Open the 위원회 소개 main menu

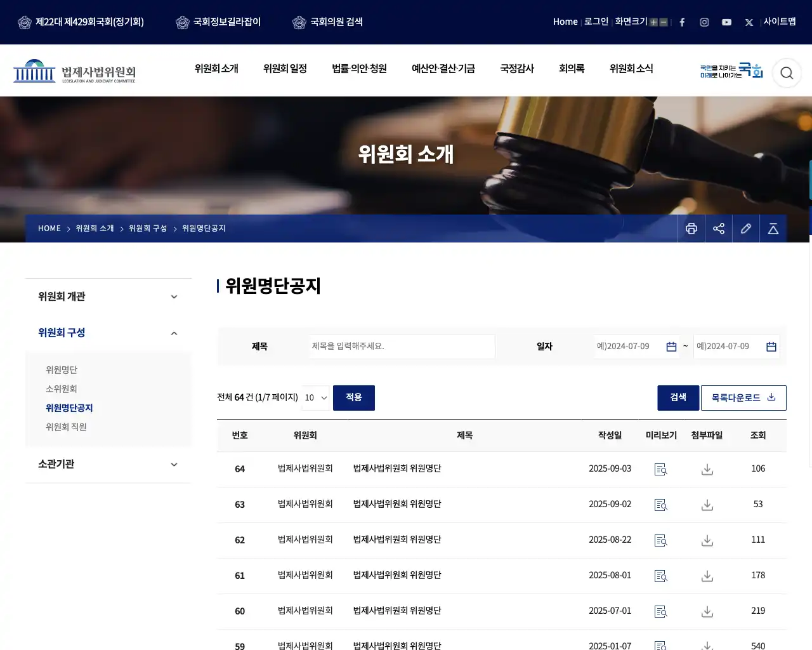click(216, 69)
